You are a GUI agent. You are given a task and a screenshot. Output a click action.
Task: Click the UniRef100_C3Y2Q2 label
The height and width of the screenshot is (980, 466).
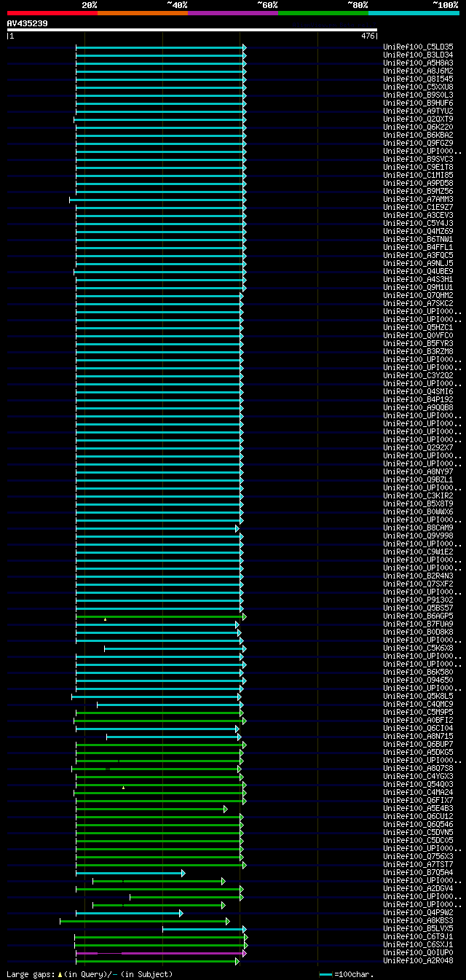(x=418, y=376)
